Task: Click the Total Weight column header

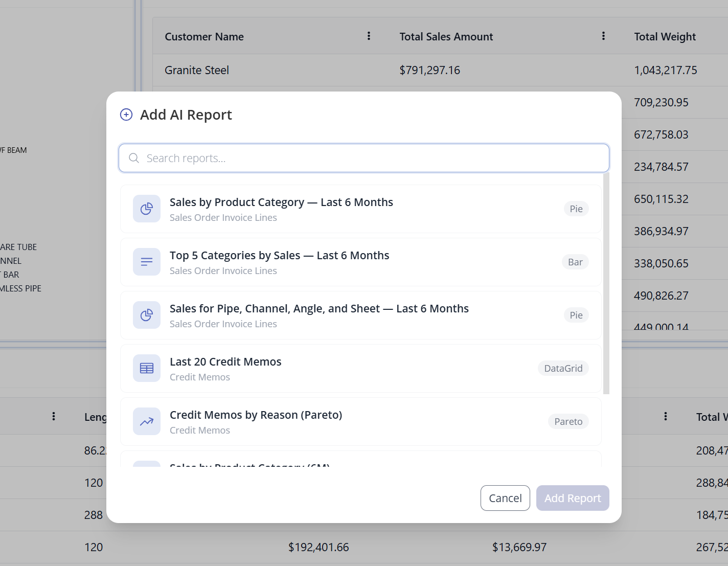Action: pos(665,37)
